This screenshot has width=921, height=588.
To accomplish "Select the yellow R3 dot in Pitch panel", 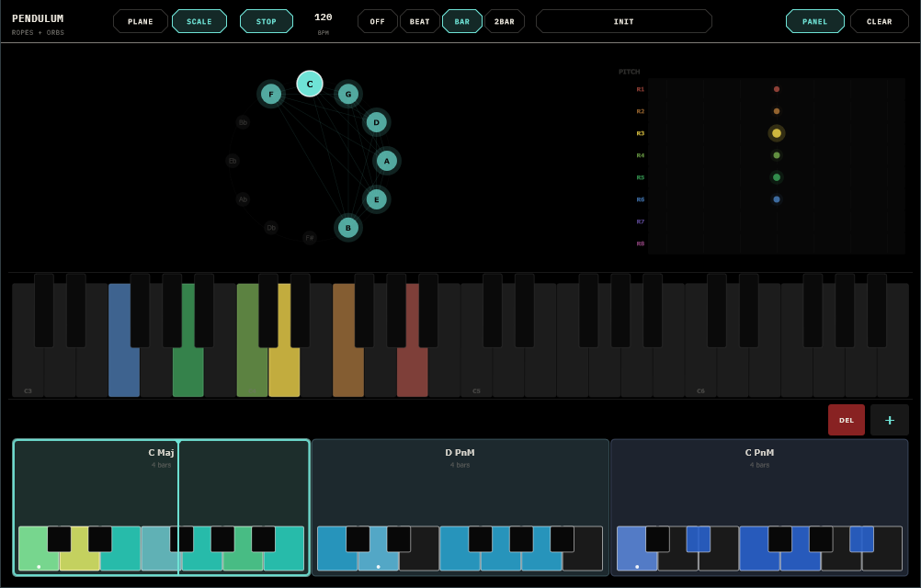I will [x=777, y=133].
